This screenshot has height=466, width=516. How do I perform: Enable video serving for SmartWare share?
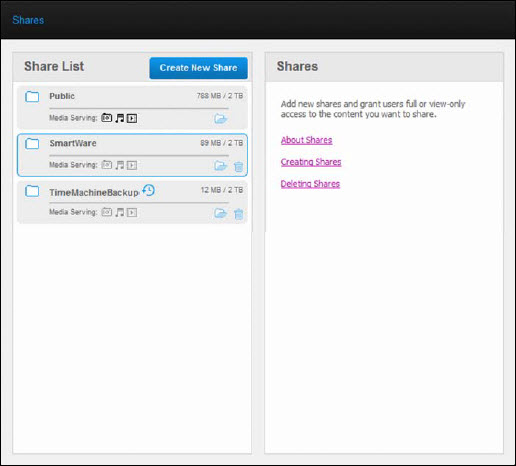(132, 165)
